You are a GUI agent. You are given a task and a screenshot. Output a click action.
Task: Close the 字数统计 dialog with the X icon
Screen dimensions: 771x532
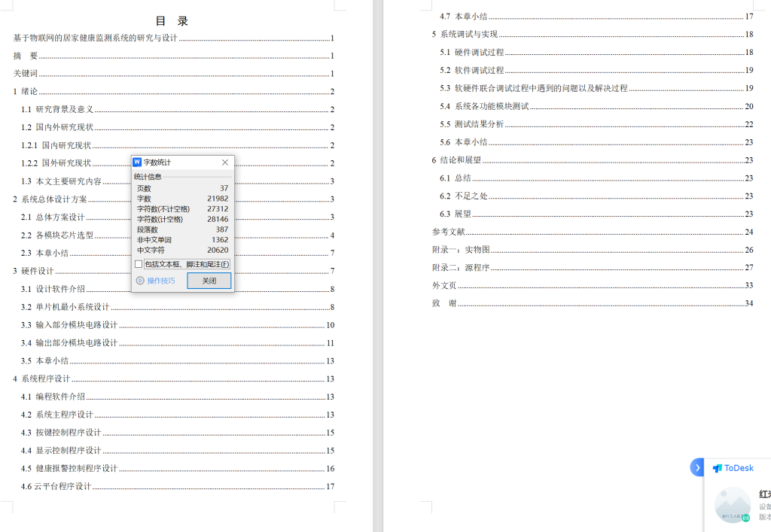pos(224,162)
